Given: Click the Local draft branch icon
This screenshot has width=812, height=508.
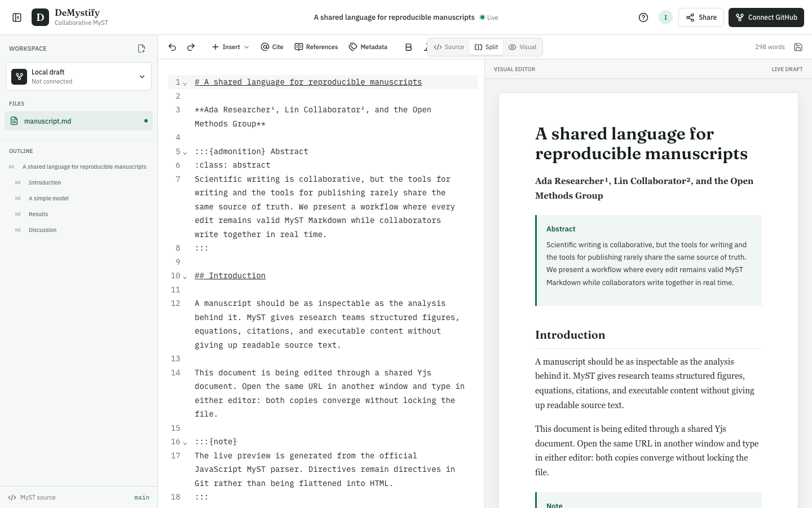Looking at the screenshot, I should click(19, 76).
